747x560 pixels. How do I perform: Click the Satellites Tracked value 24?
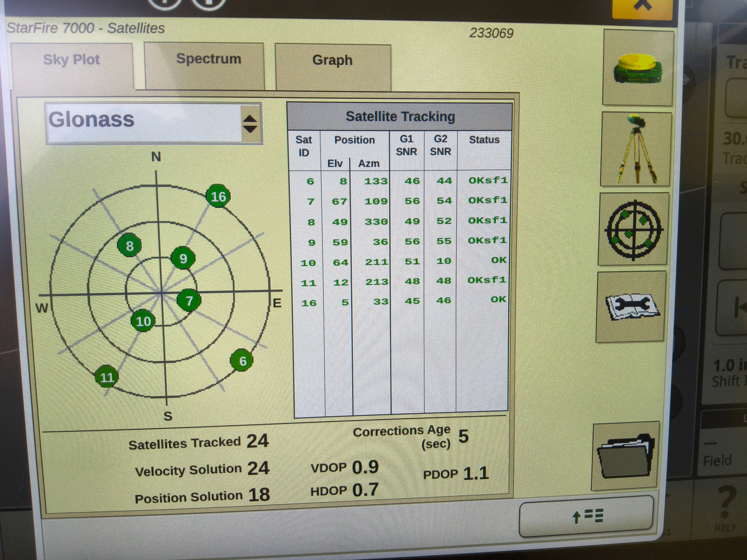[257, 441]
